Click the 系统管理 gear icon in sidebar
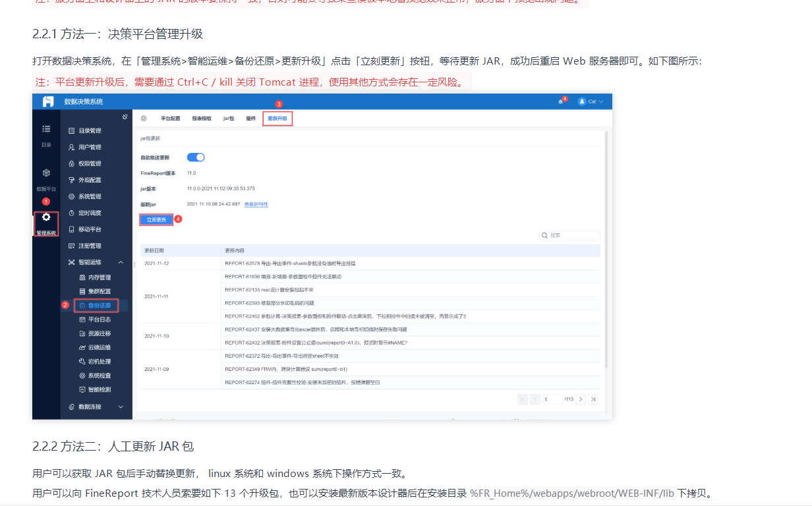The image size is (812, 506). pyautogui.click(x=72, y=196)
